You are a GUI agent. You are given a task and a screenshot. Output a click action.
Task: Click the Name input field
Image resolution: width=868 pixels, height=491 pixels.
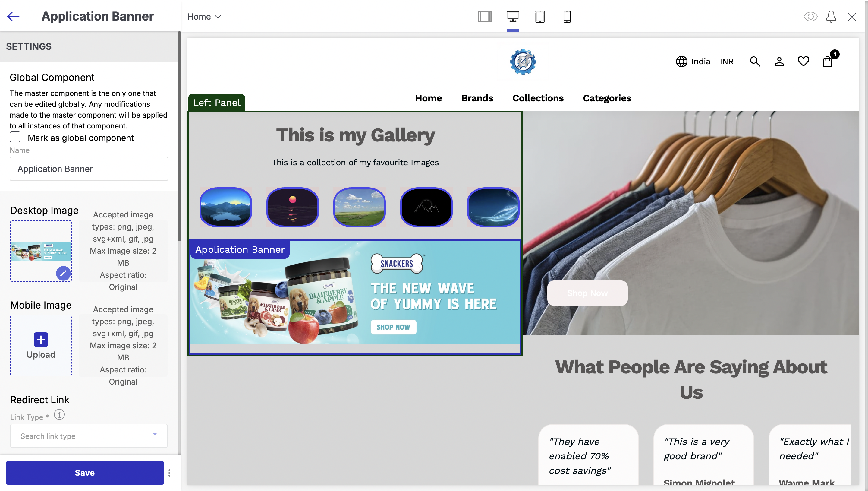(x=89, y=169)
